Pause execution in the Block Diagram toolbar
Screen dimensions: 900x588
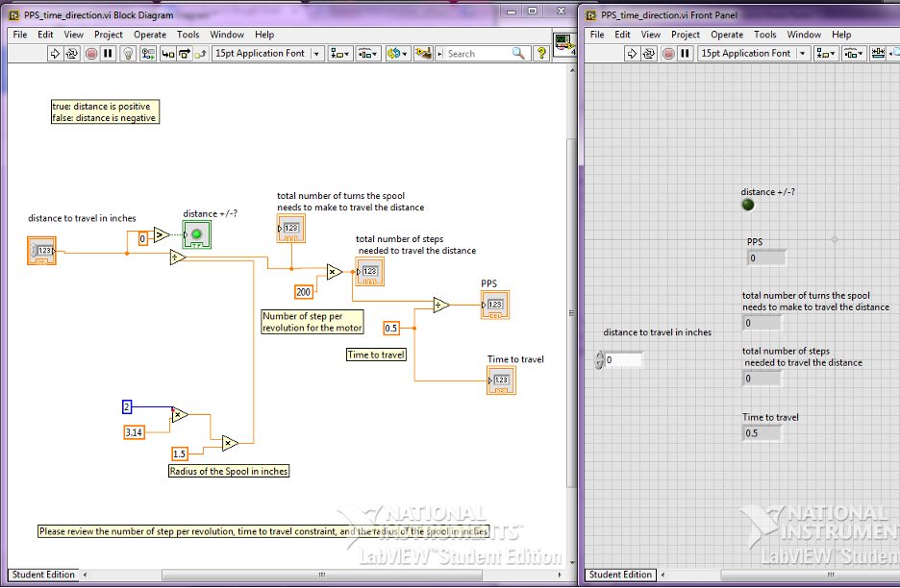[108, 54]
